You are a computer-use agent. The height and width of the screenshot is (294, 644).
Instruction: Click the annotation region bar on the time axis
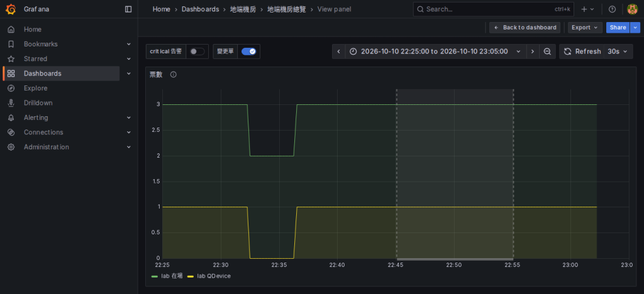[455, 259]
